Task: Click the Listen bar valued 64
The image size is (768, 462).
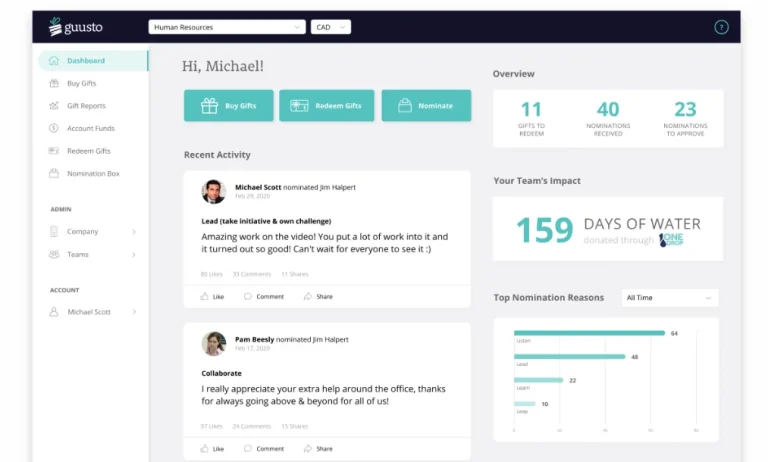Action: click(589, 333)
